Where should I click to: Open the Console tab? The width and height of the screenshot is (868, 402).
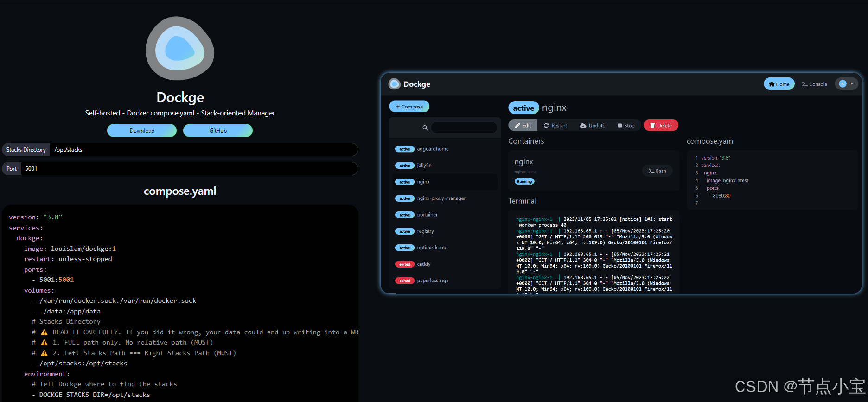pos(815,84)
